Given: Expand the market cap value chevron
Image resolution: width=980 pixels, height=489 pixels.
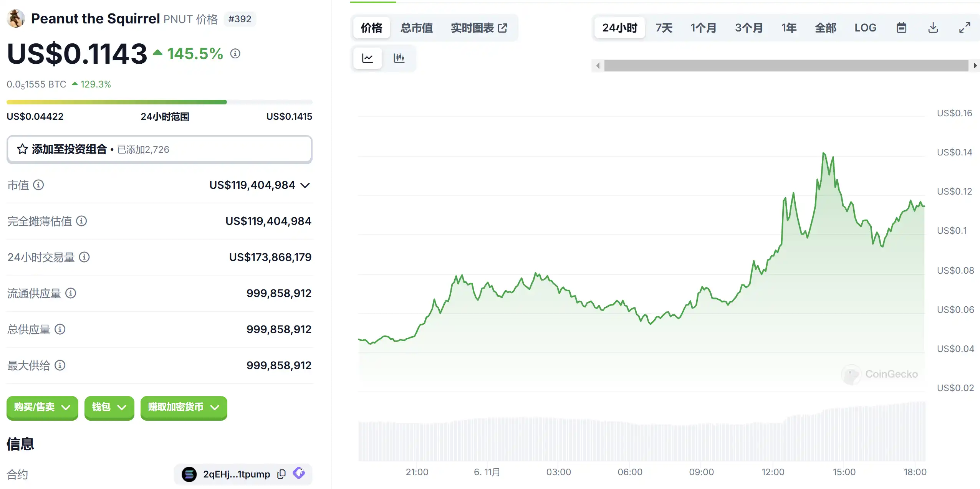Looking at the screenshot, I should point(305,185).
